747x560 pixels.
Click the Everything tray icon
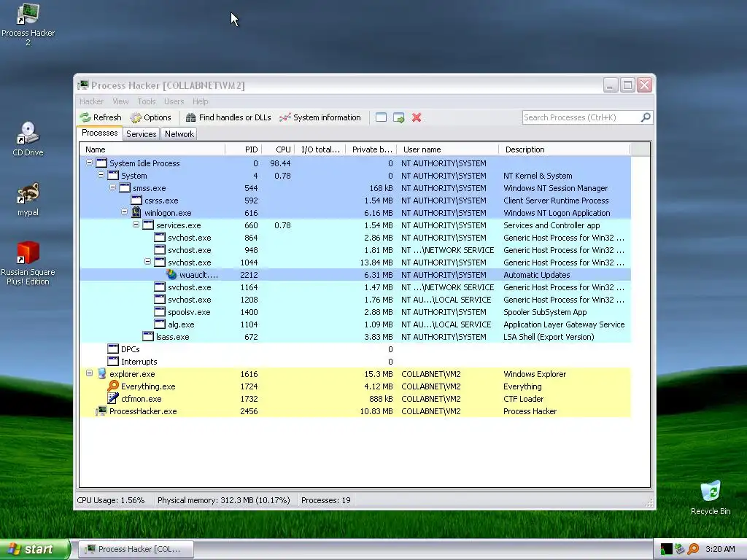coord(693,549)
